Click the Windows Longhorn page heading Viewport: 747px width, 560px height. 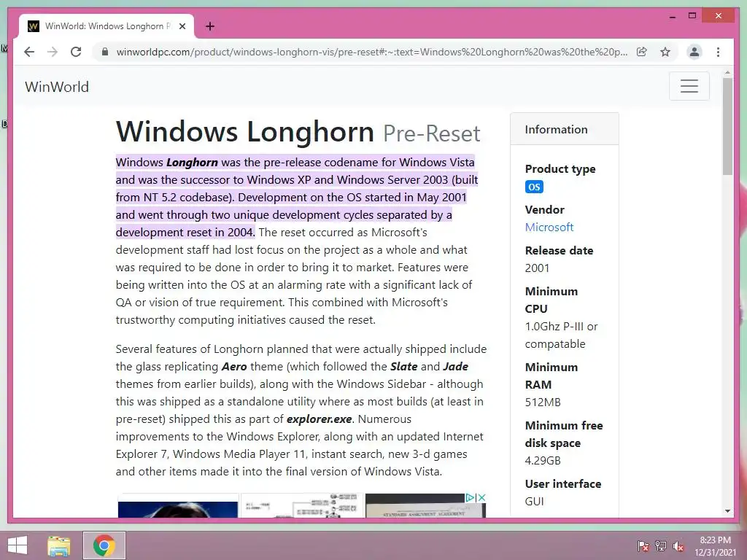[x=298, y=132]
